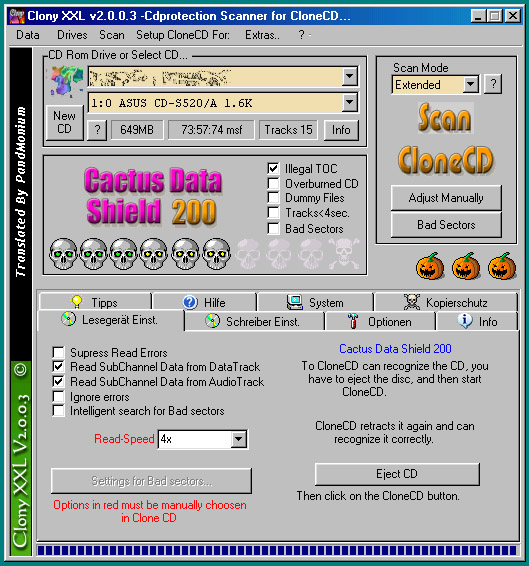Viewport: 529px width, 566px height.
Task: Click the hammer icon on Optionen tab
Action: (353, 321)
